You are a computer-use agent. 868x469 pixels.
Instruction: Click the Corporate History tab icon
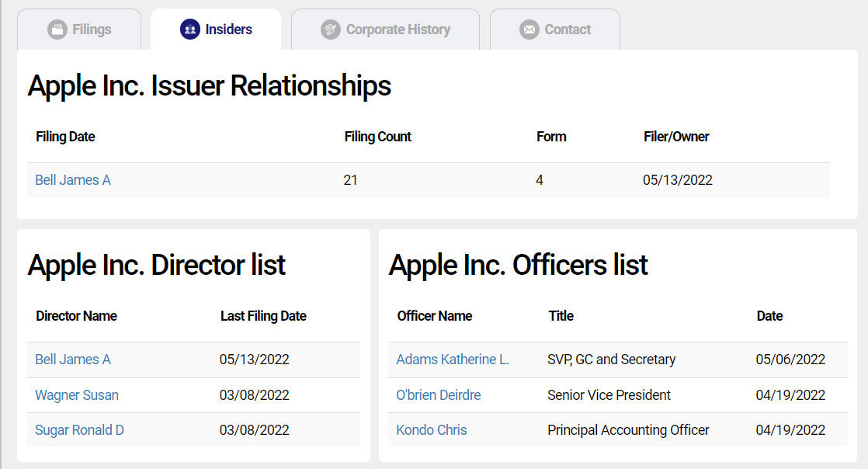coord(331,30)
